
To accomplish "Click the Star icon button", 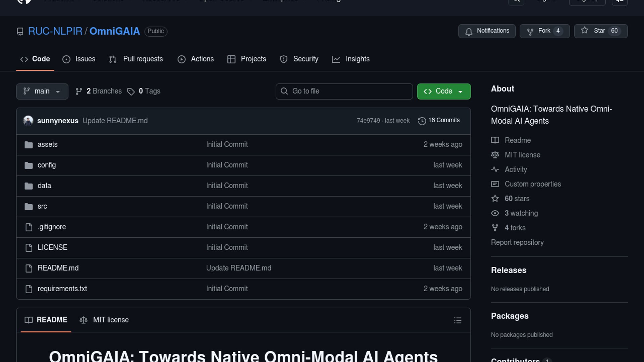I will (x=585, y=31).
